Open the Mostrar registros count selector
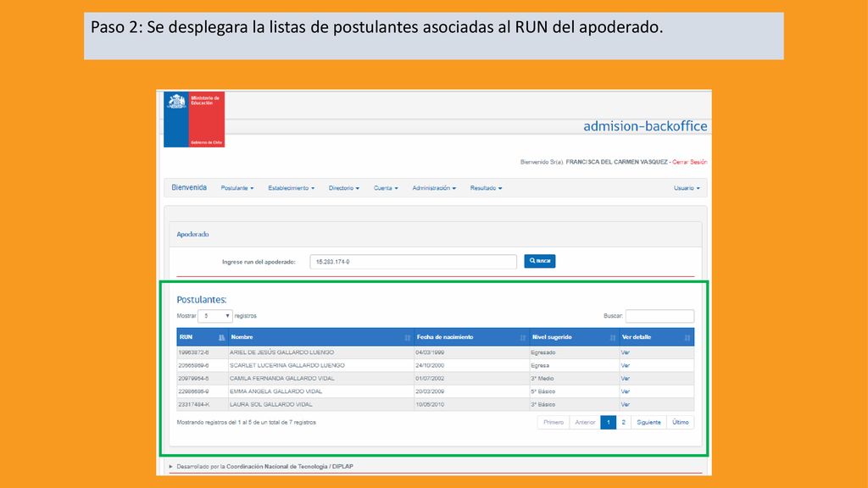 [x=214, y=316]
